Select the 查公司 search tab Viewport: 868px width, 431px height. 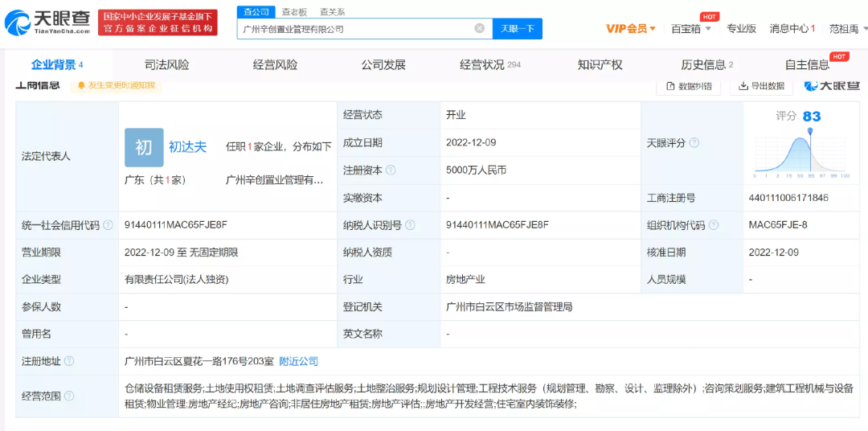tap(256, 11)
